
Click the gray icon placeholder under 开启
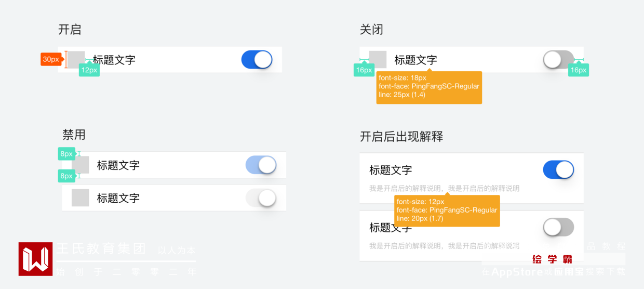(x=76, y=60)
